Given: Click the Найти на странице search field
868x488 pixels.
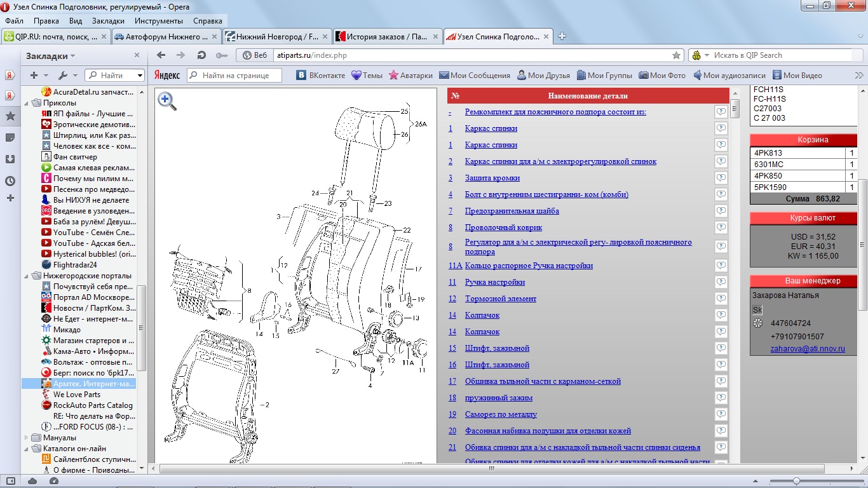Looking at the screenshot, I should pyautogui.click(x=240, y=76).
